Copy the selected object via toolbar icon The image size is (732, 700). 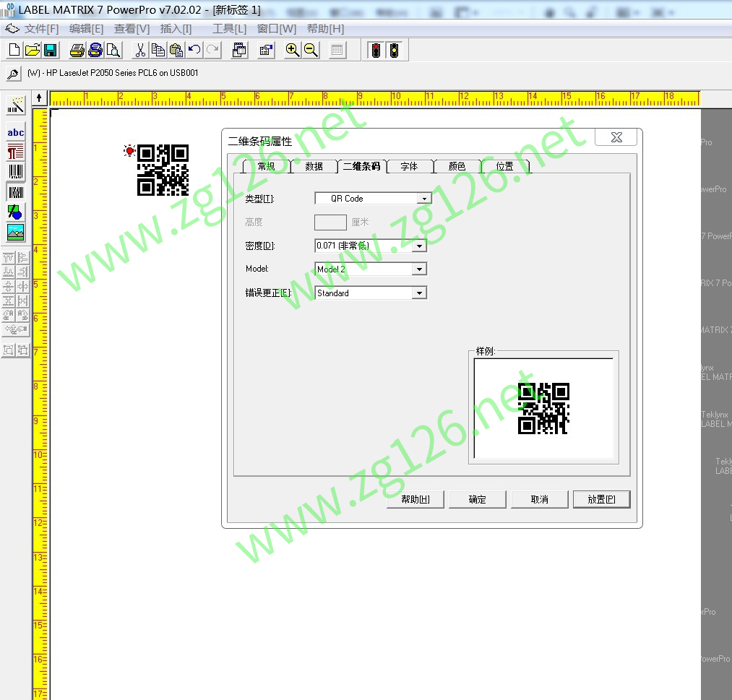[x=158, y=50]
